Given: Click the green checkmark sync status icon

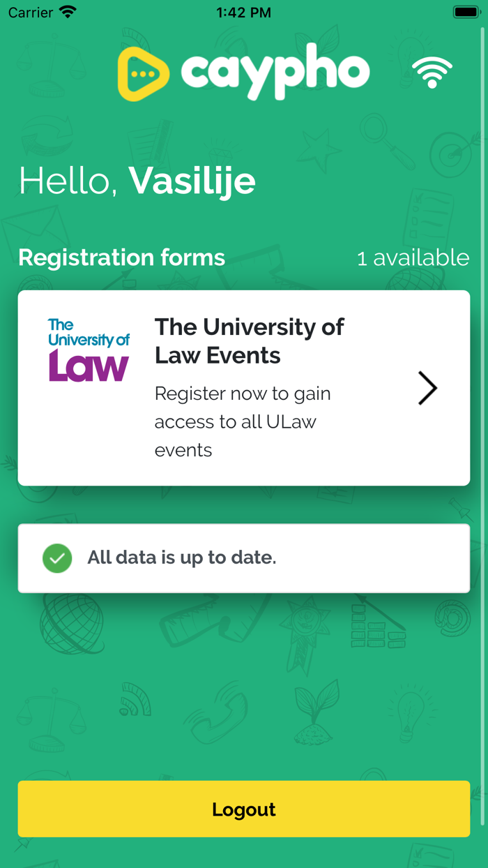Looking at the screenshot, I should (x=57, y=558).
